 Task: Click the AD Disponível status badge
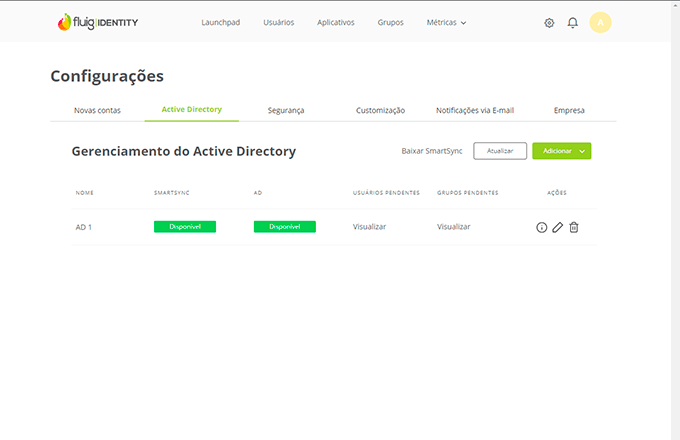click(x=284, y=227)
